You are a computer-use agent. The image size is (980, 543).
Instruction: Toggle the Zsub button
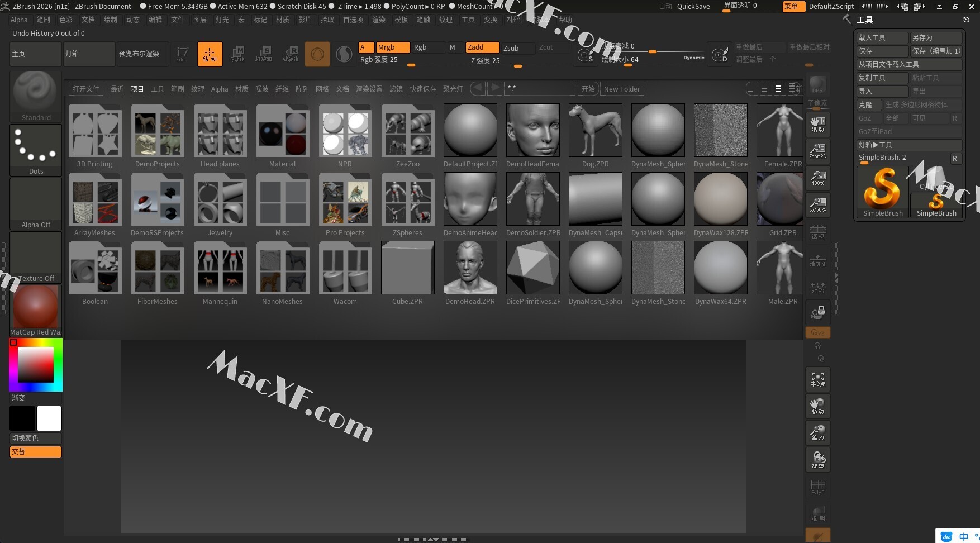coord(517,48)
